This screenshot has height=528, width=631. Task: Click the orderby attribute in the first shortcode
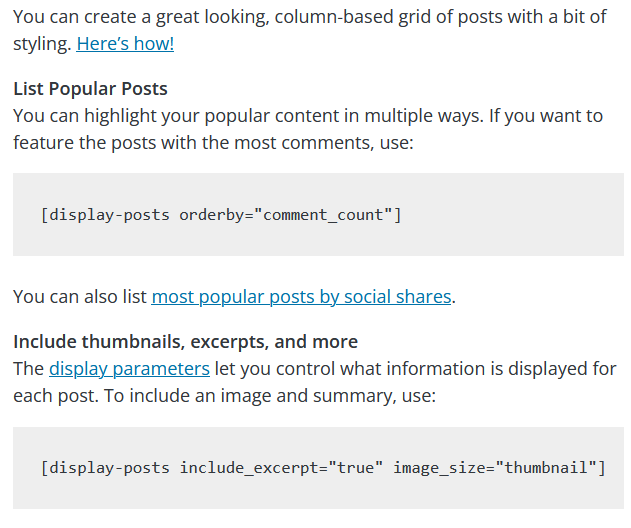[x=212, y=215]
